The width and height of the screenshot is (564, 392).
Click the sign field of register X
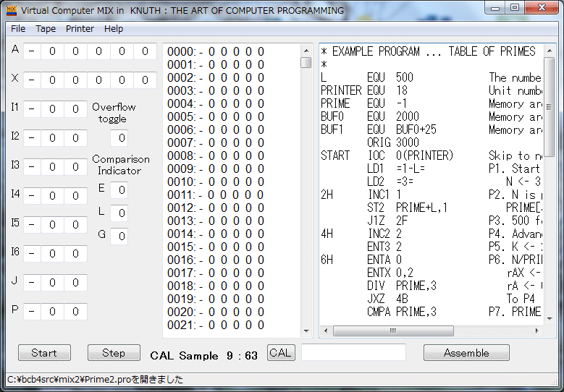[32, 80]
